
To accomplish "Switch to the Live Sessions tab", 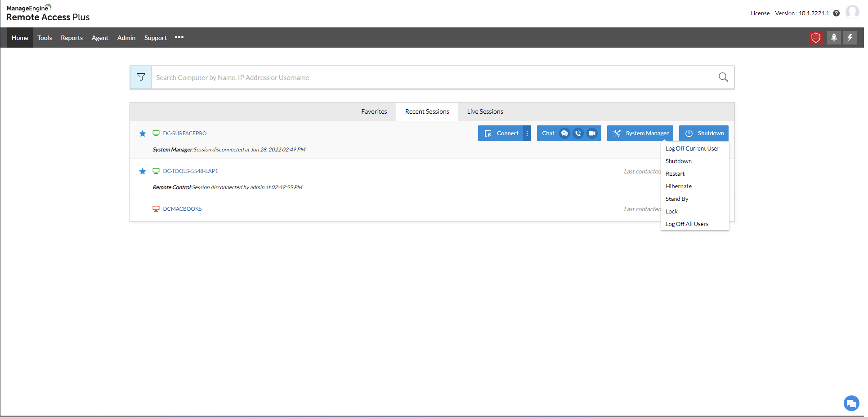I will point(485,111).
